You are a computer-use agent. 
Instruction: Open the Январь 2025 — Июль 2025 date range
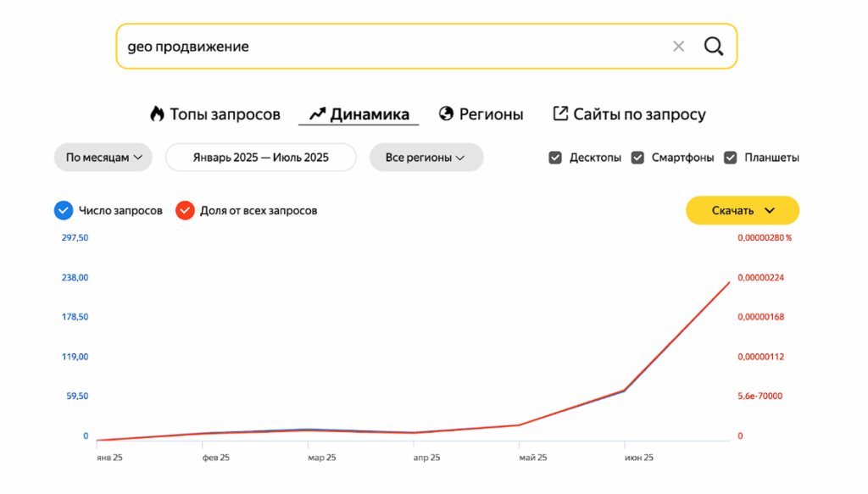click(x=260, y=158)
